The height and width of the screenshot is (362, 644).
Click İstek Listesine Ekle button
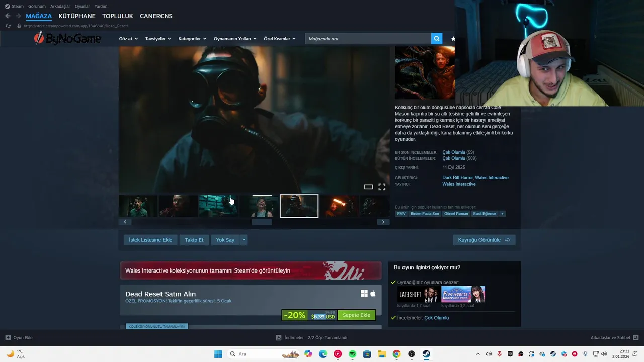point(150,240)
